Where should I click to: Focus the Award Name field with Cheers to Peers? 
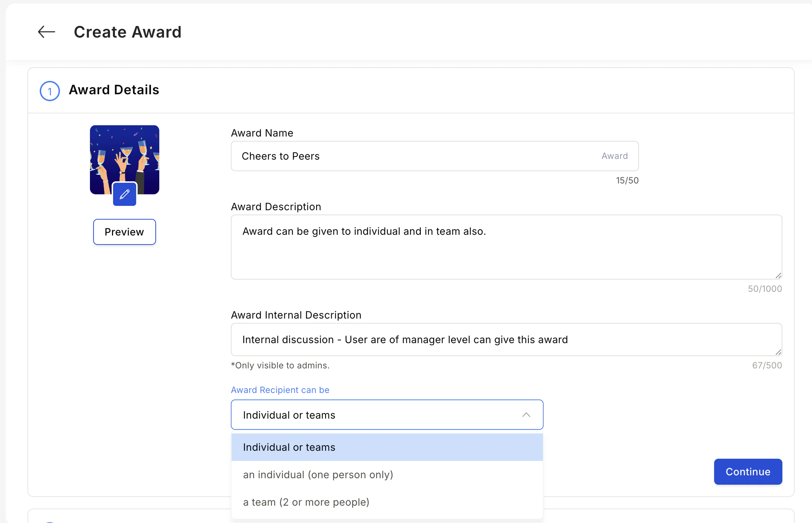(x=435, y=156)
